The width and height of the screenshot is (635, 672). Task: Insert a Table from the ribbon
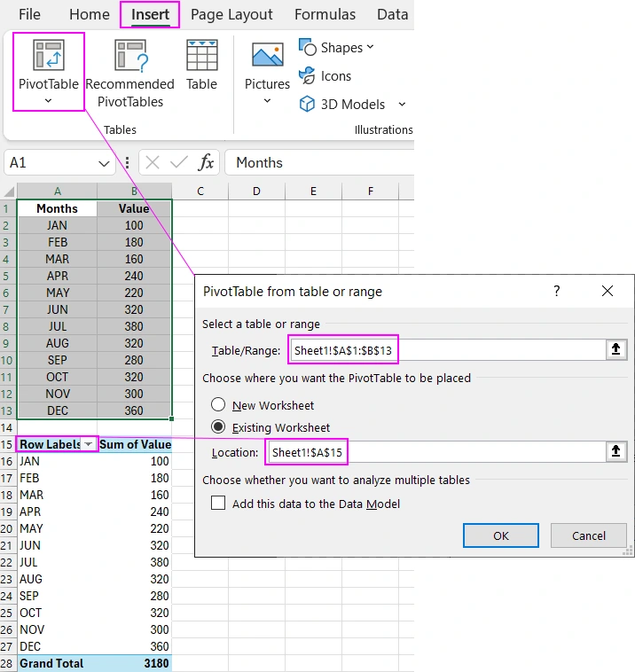coord(201,55)
